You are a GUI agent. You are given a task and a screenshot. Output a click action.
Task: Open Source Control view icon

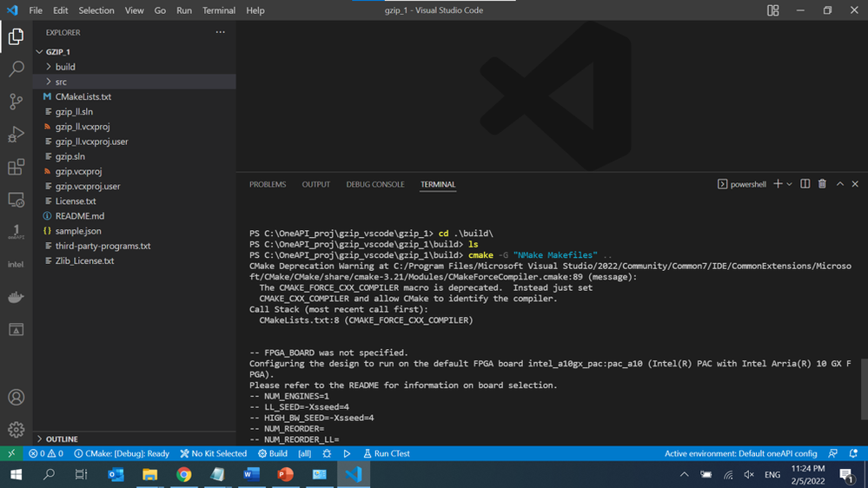pyautogui.click(x=16, y=102)
